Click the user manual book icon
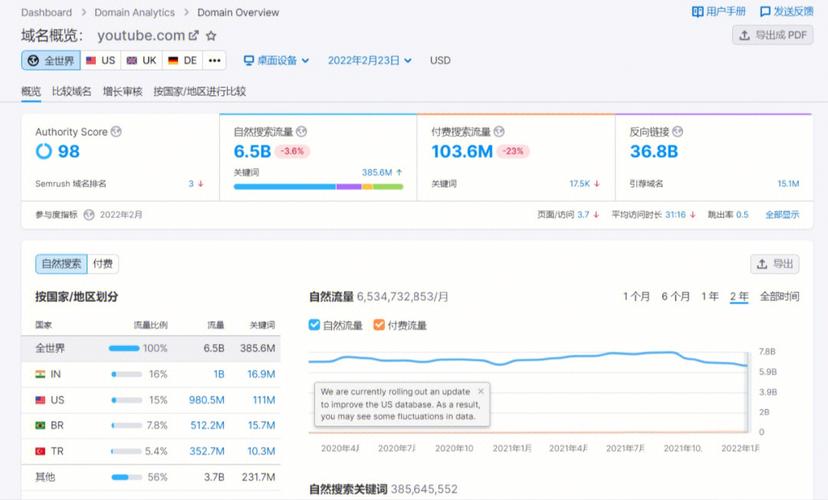Viewport: 828px width, 500px height. coord(698,12)
